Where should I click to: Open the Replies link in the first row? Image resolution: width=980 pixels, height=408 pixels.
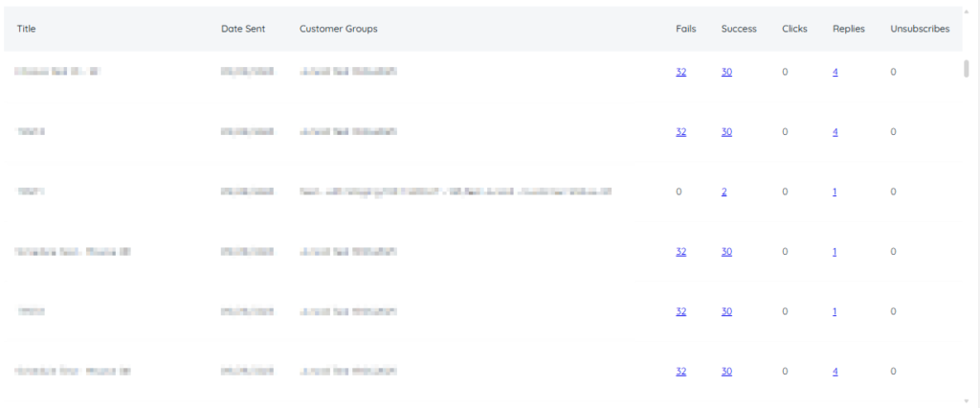[835, 72]
